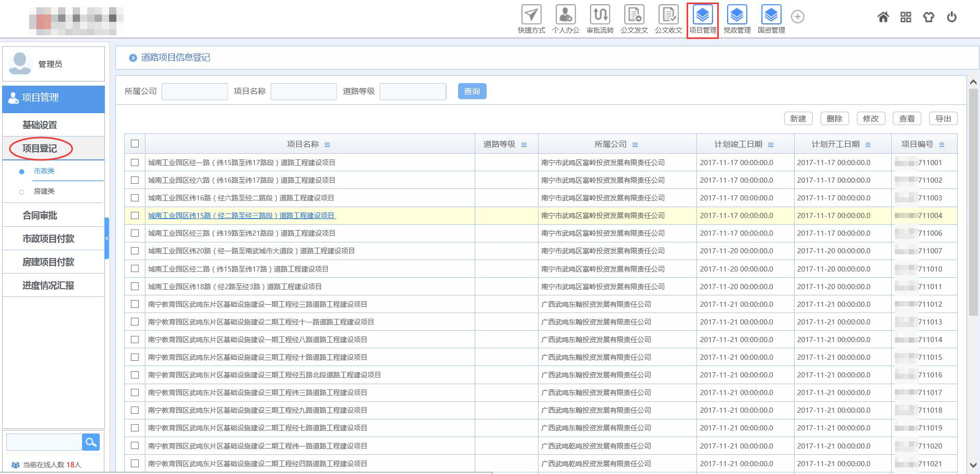Check the row for project 711001
Screen dimensions: 980x474
point(135,162)
